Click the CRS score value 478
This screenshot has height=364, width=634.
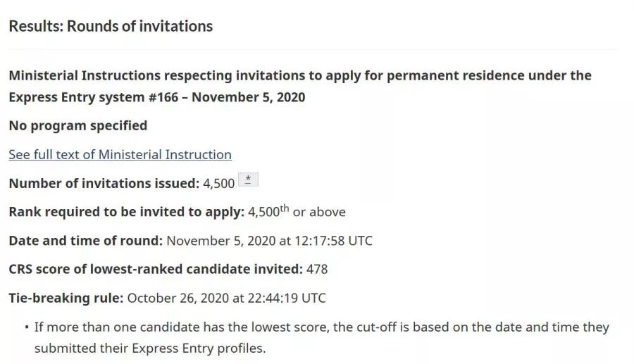[317, 270]
